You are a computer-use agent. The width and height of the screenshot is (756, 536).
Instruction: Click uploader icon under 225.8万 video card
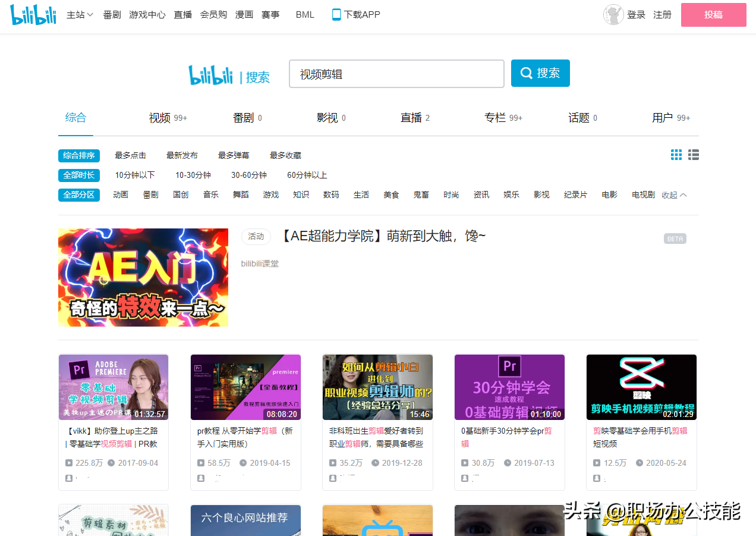(x=69, y=478)
